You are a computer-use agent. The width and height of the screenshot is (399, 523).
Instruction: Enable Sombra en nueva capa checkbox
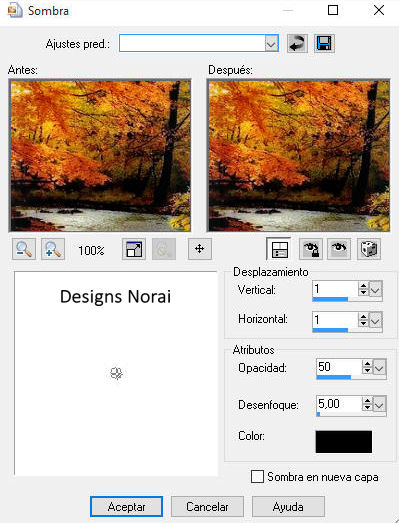point(257,477)
